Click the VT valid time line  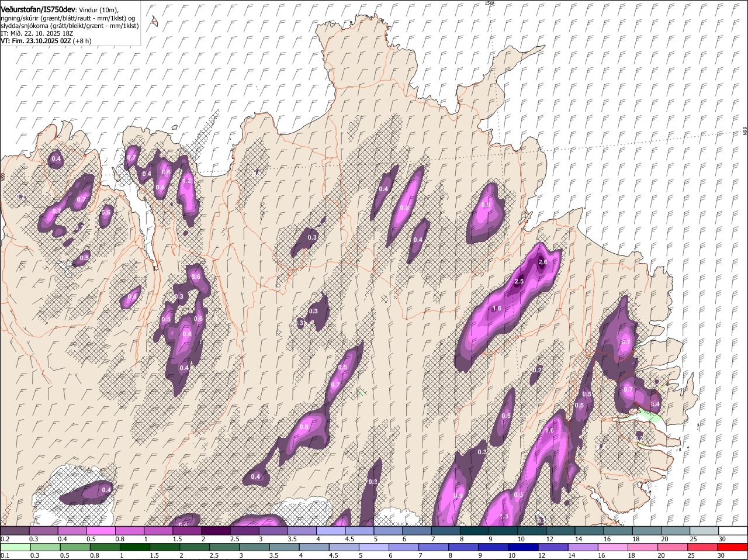(46, 41)
